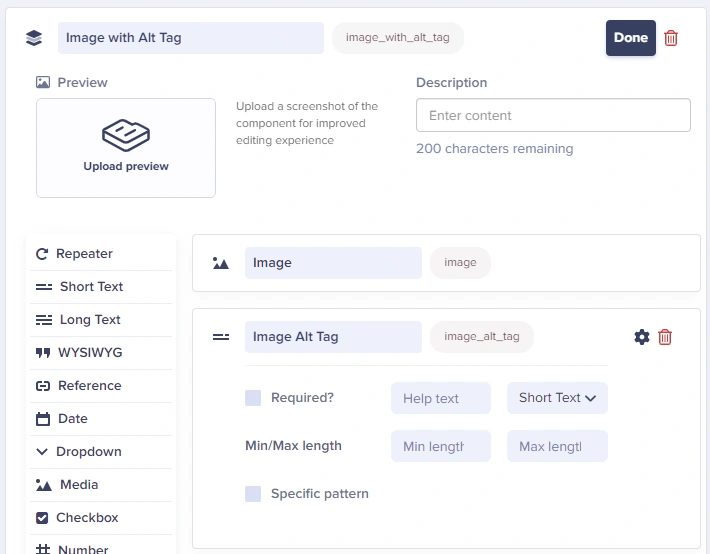This screenshot has width=710, height=554.
Task: Choose Reference from field type list
Action: coord(89,386)
